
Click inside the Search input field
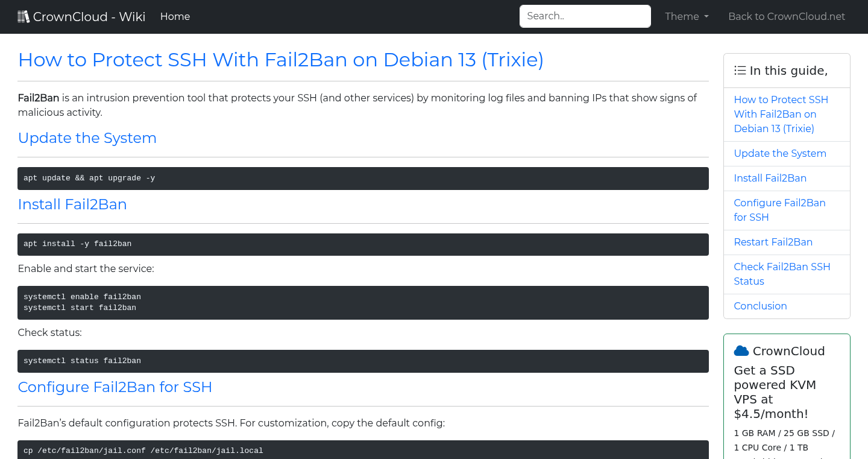(x=585, y=16)
